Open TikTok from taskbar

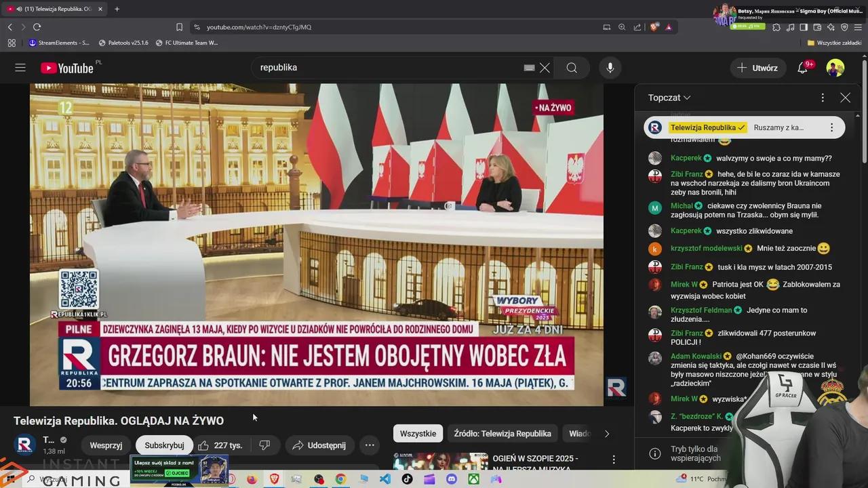[407, 479]
